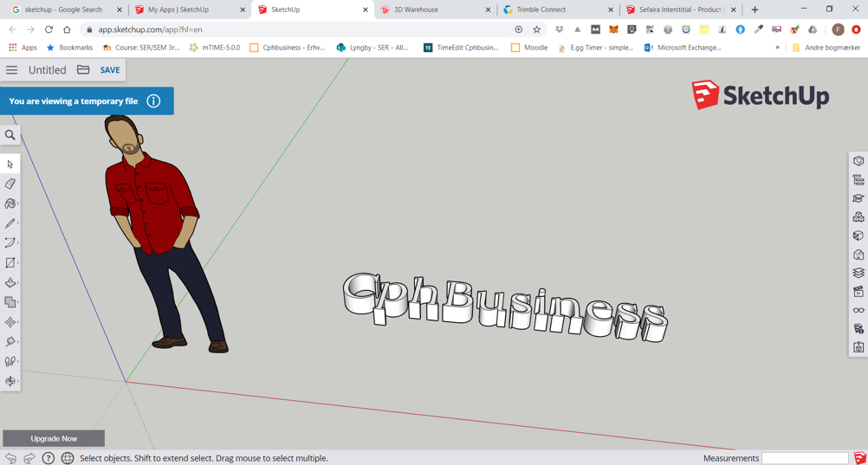Click the SAVE button
Image resolution: width=868 pixels, height=465 pixels.
click(x=110, y=70)
